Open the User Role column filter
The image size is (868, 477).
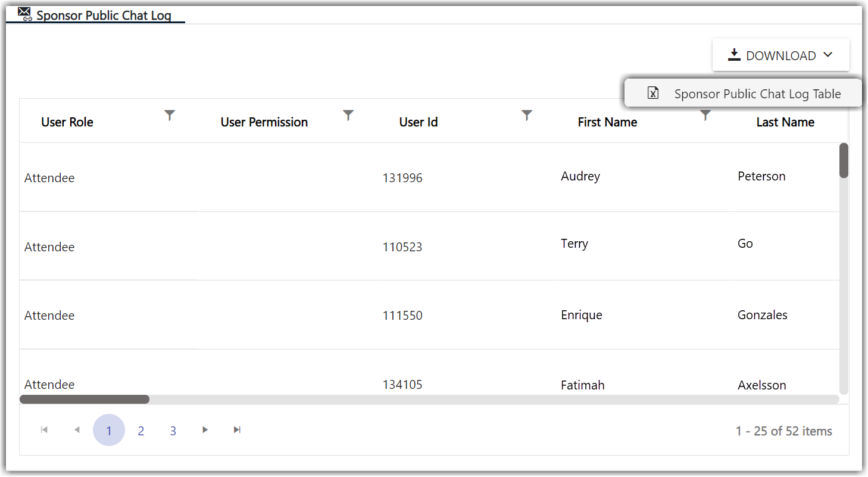(x=170, y=115)
